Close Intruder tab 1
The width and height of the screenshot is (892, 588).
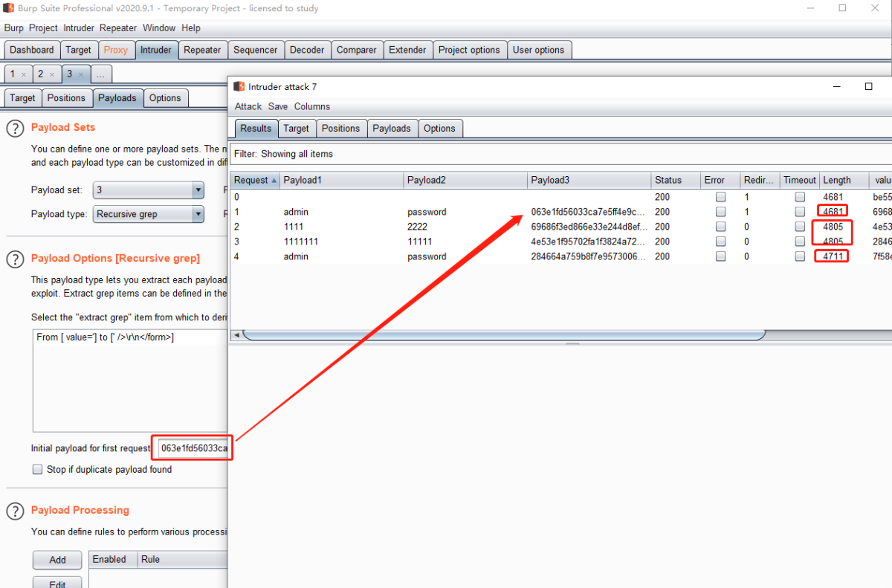tap(24, 75)
